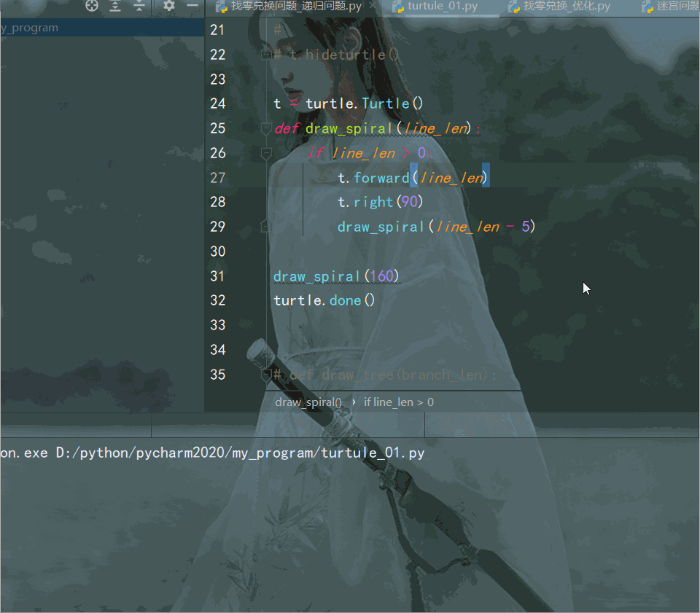The height and width of the screenshot is (613, 700).
Task: Click 'if line_len > 0' breadcrumb
Action: tap(399, 402)
